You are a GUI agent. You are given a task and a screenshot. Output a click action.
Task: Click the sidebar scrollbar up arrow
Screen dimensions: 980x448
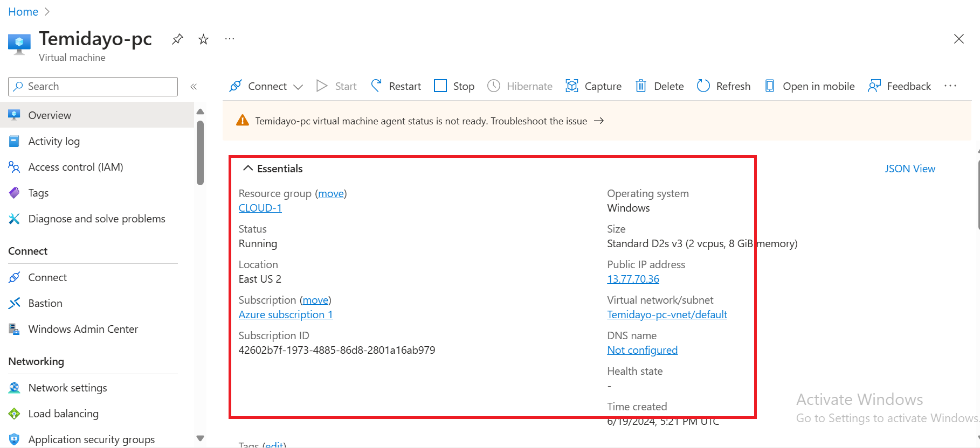(200, 111)
